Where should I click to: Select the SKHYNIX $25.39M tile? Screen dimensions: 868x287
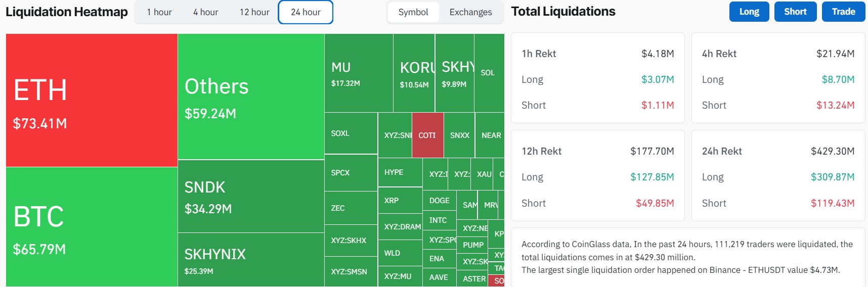[x=251, y=260]
